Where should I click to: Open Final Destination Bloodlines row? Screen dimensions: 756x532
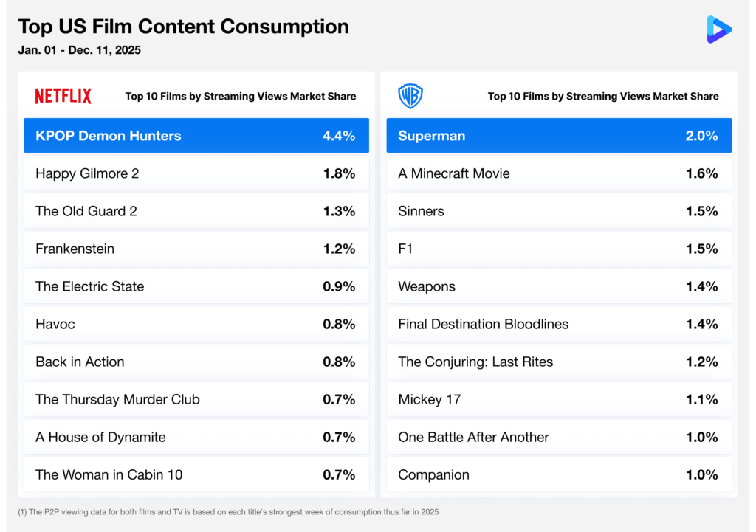point(559,324)
